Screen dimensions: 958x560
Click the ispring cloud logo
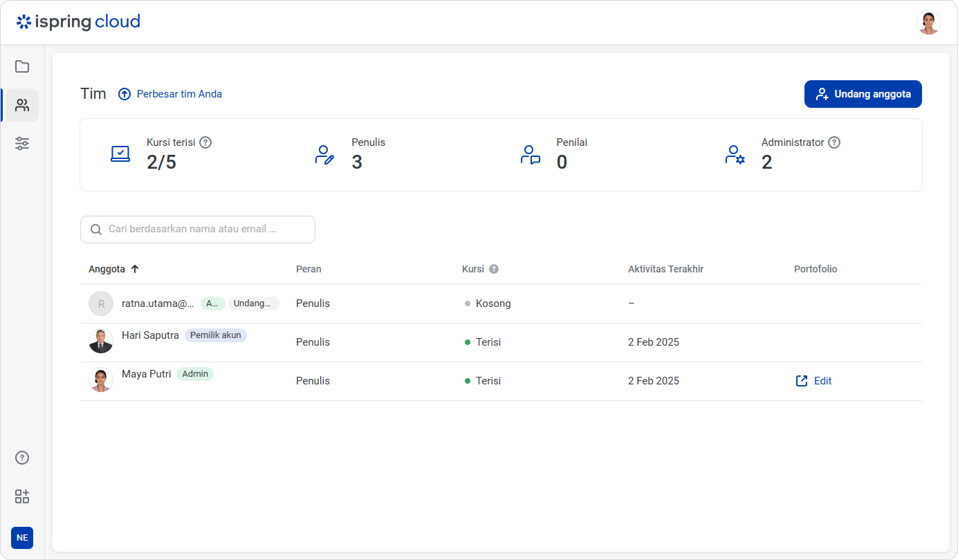pos(78,22)
